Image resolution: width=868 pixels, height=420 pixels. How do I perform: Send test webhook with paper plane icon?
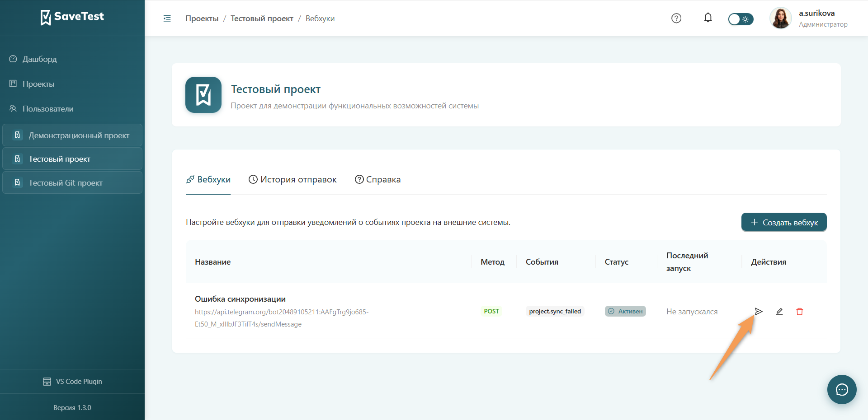759,312
